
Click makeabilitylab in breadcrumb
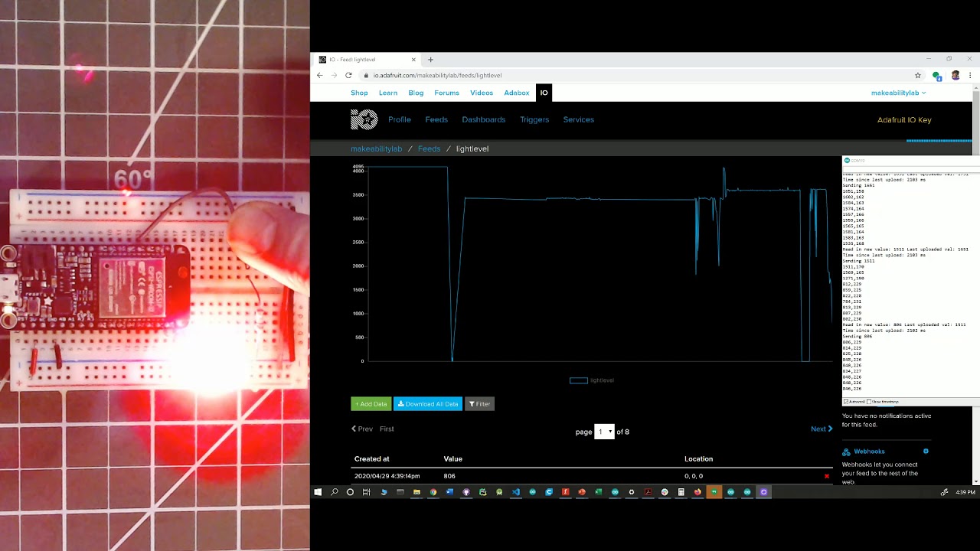(376, 148)
